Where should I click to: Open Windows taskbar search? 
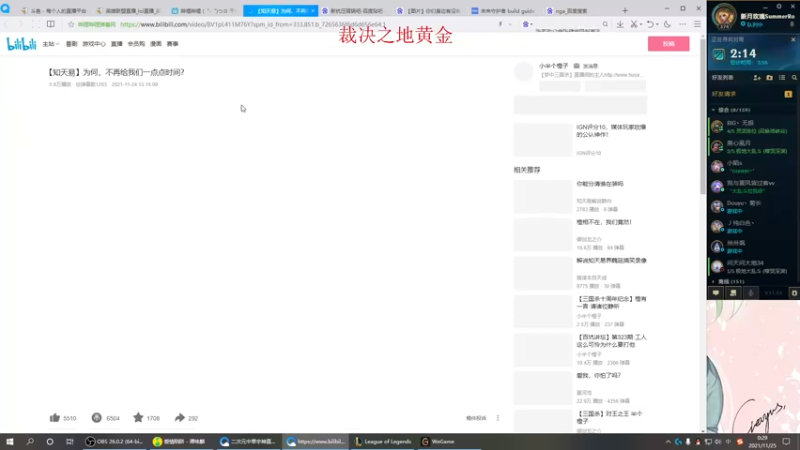pyautogui.click(x=30, y=441)
